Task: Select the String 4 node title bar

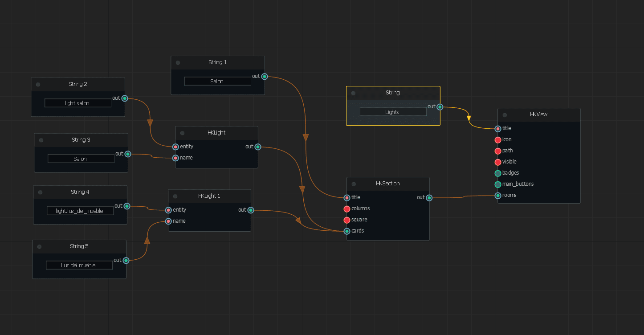Action: [x=80, y=192]
